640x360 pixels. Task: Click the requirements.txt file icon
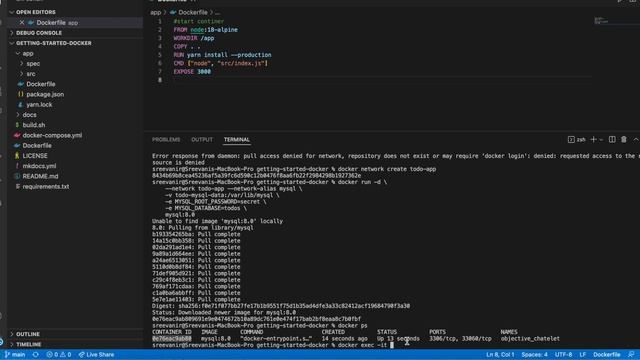point(17,186)
